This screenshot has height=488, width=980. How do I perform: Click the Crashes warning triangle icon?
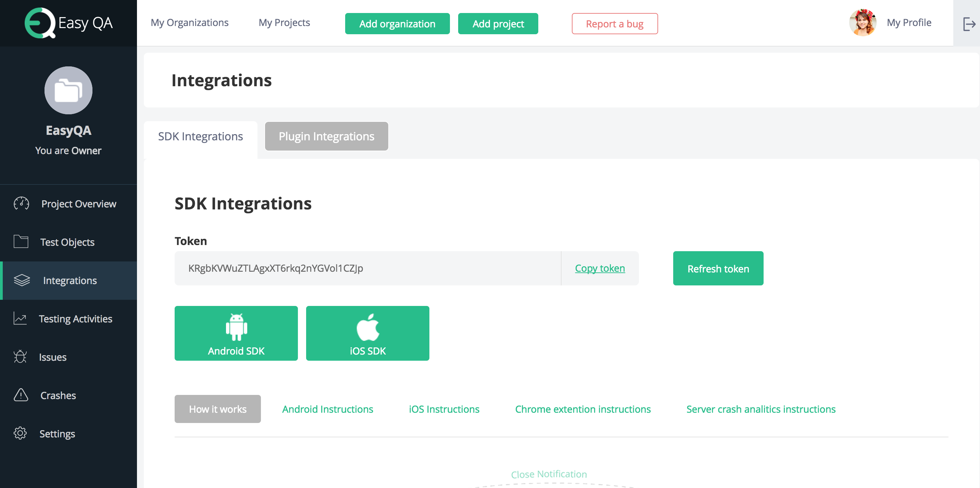pyautogui.click(x=21, y=395)
